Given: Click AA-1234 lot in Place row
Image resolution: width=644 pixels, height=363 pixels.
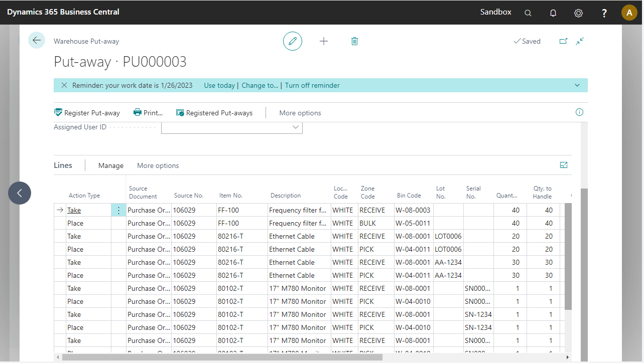Looking at the screenshot, I should click(x=448, y=275).
